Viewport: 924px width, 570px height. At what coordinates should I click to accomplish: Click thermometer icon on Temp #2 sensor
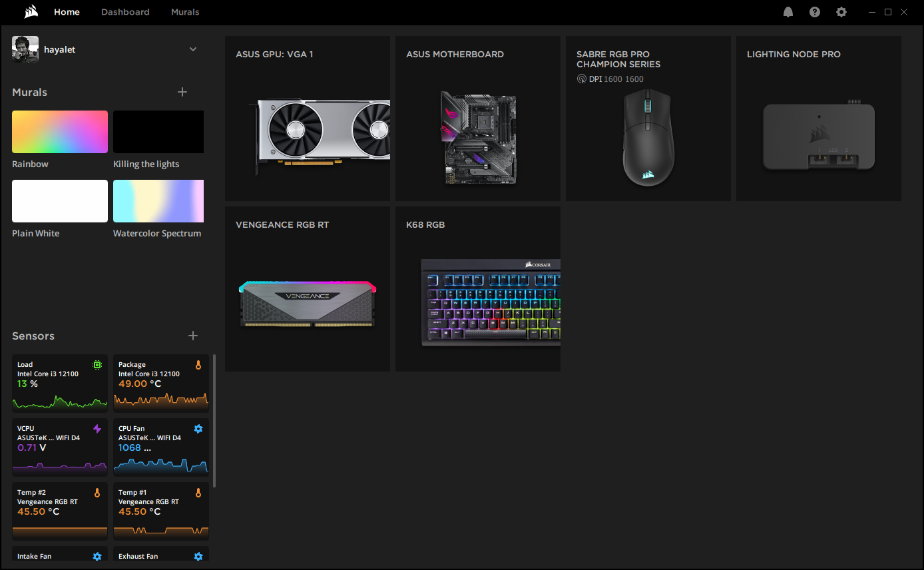97,493
